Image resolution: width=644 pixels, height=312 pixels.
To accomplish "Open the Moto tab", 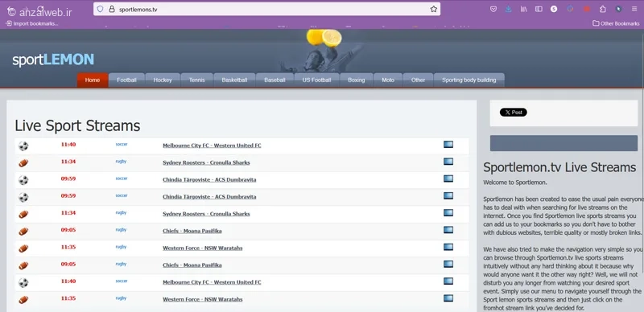I will (x=388, y=80).
